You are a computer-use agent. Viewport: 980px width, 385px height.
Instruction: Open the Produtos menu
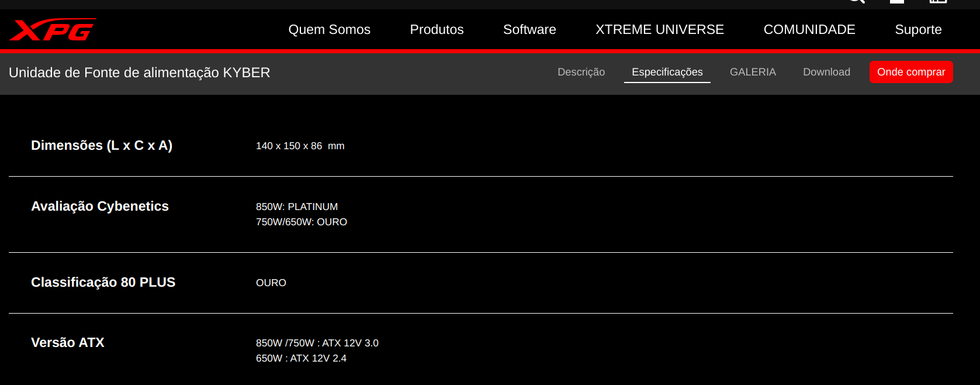[x=437, y=29]
